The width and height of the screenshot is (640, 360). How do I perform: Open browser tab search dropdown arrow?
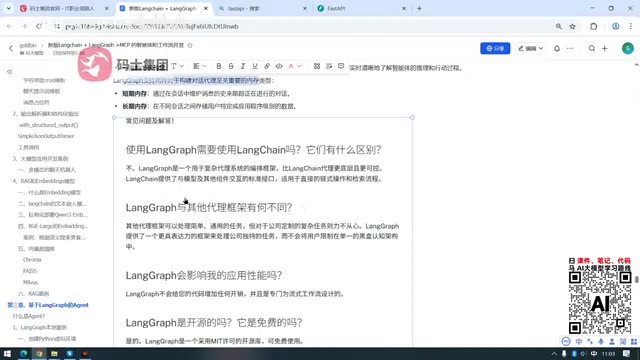8,8
